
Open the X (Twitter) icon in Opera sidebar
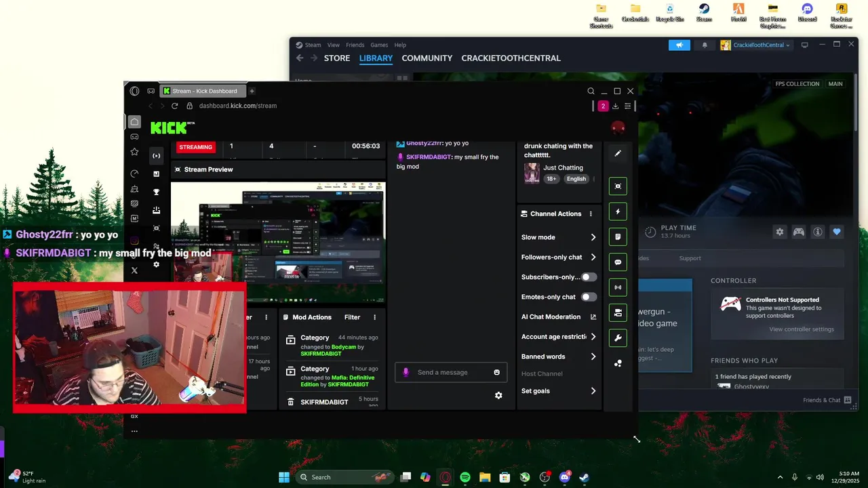[x=134, y=270]
